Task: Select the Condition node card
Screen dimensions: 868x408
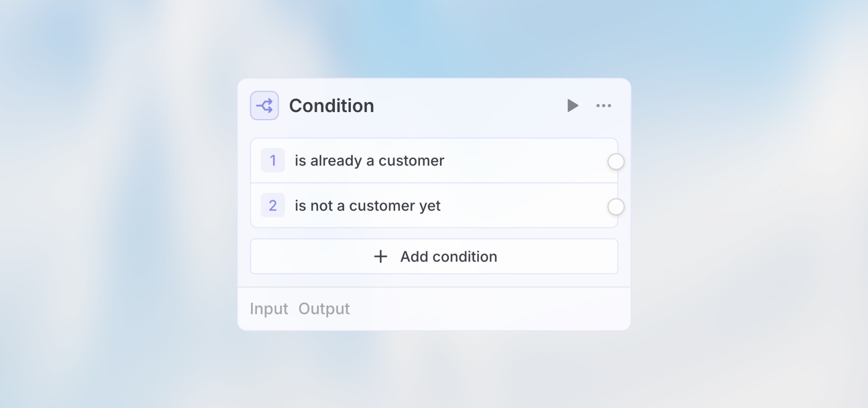Action: point(434,203)
